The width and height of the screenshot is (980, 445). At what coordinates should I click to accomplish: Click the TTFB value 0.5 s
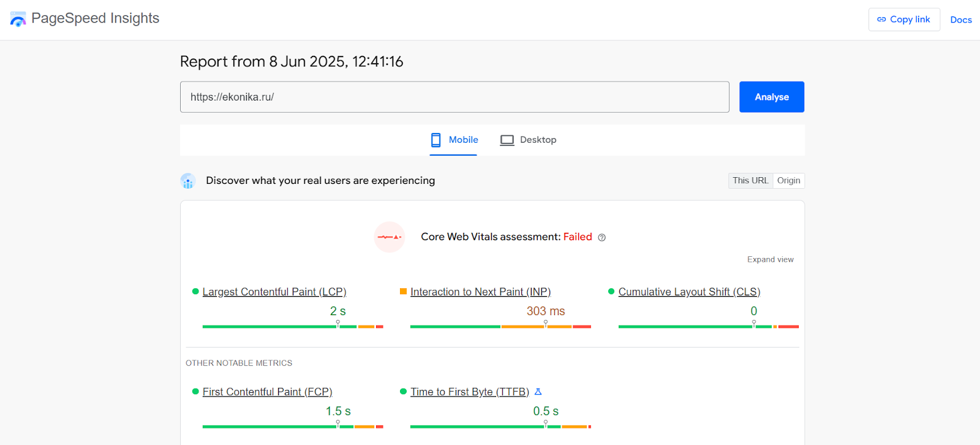click(x=546, y=411)
